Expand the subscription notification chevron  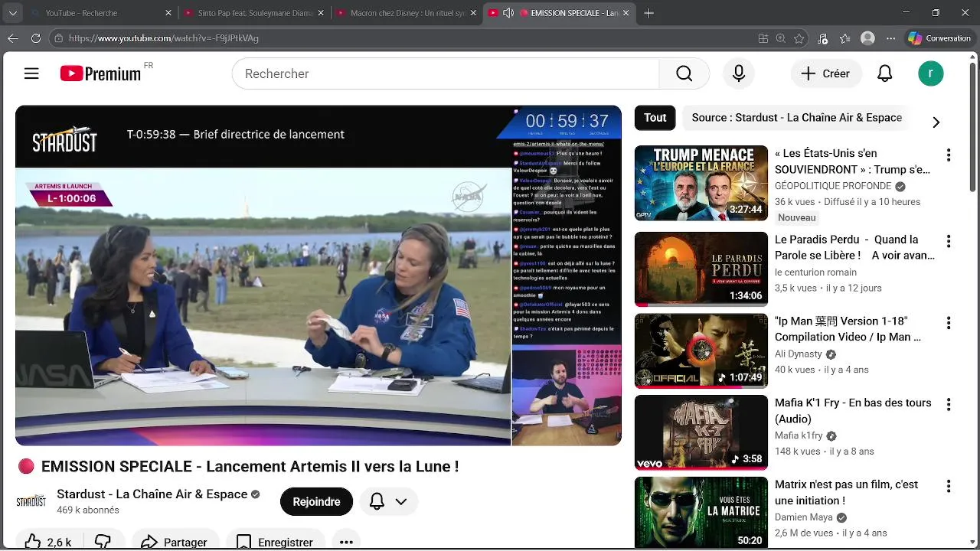(x=401, y=501)
